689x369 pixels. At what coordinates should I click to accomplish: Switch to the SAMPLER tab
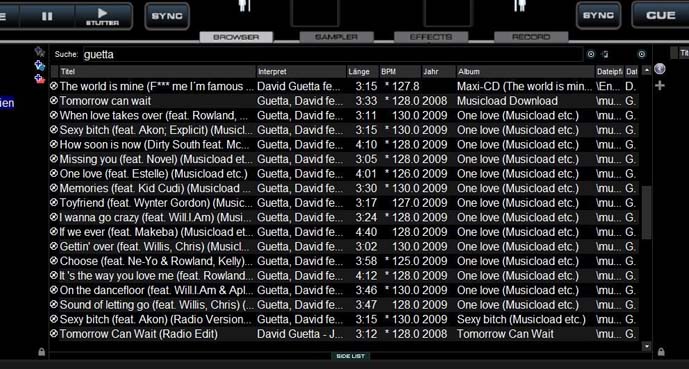(x=337, y=37)
